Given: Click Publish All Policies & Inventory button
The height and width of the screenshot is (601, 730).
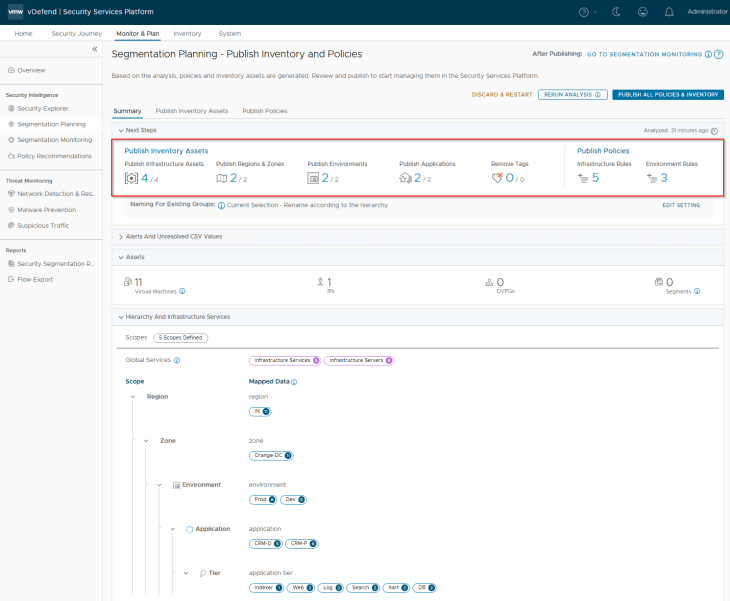Looking at the screenshot, I should click(667, 94).
